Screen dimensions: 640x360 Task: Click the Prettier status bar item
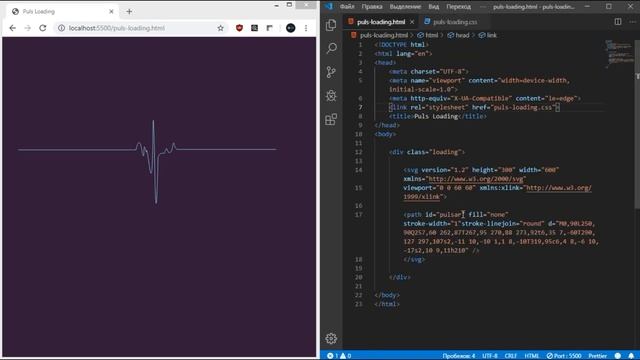(597, 356)
